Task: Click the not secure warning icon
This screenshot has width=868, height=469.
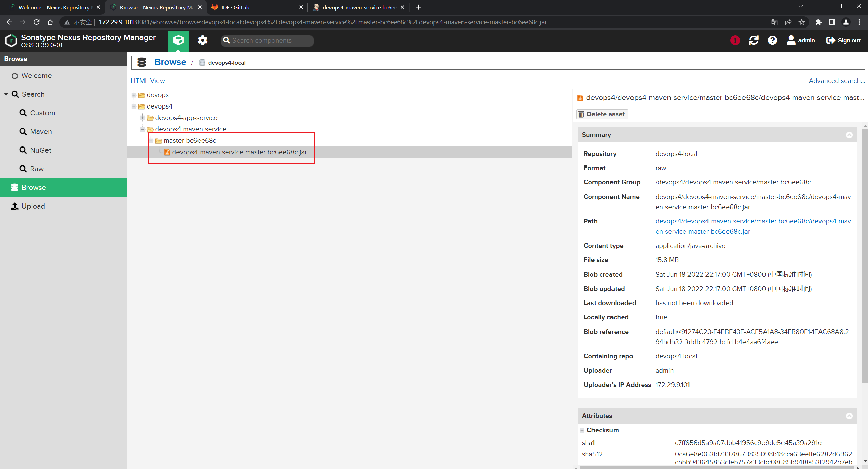Action: (67, 22)
